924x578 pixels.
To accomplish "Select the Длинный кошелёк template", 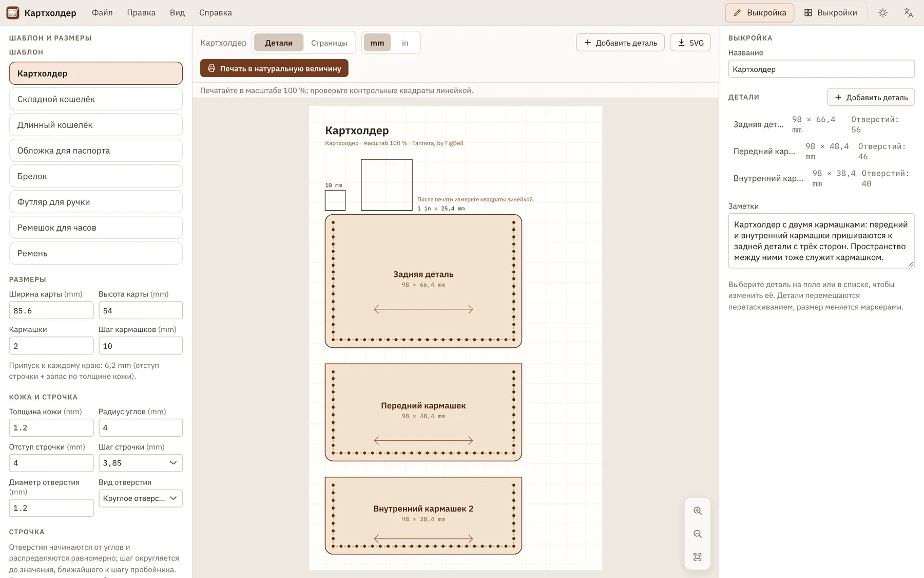I will pyautogui.click(x=96, y=125).
